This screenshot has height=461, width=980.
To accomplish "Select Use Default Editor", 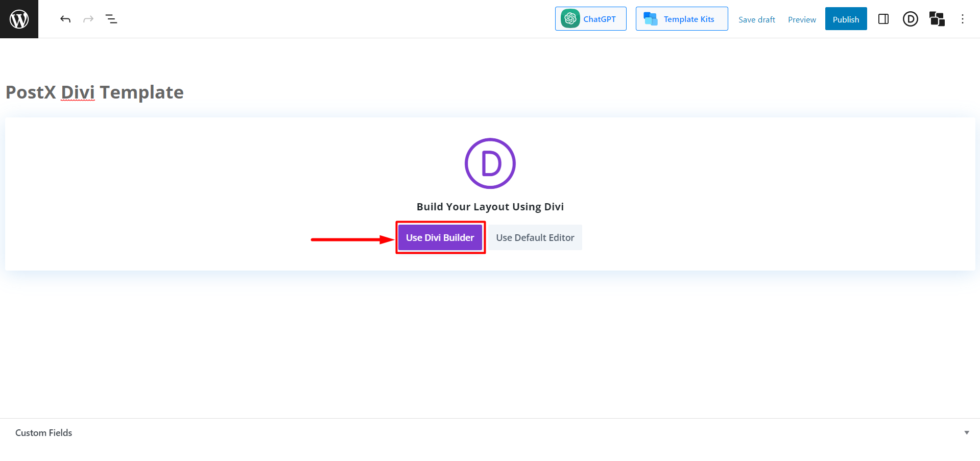I will [x=535, y=237].
